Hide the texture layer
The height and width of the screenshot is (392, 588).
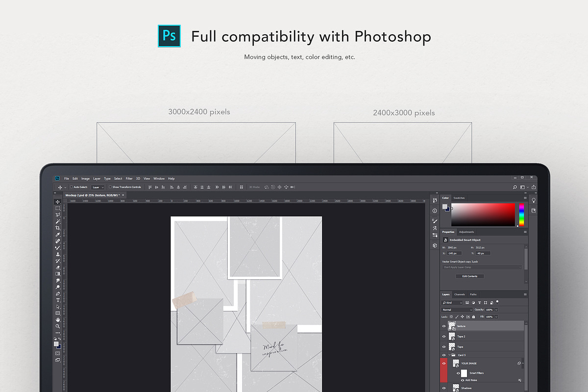click(444, 326)
